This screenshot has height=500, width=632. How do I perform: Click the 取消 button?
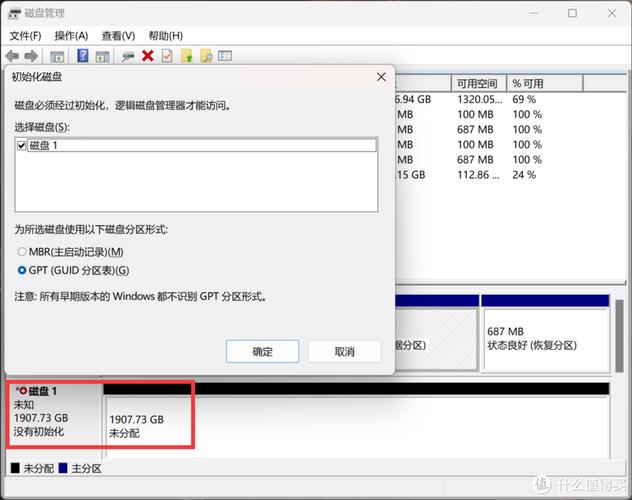coord(345,351)
